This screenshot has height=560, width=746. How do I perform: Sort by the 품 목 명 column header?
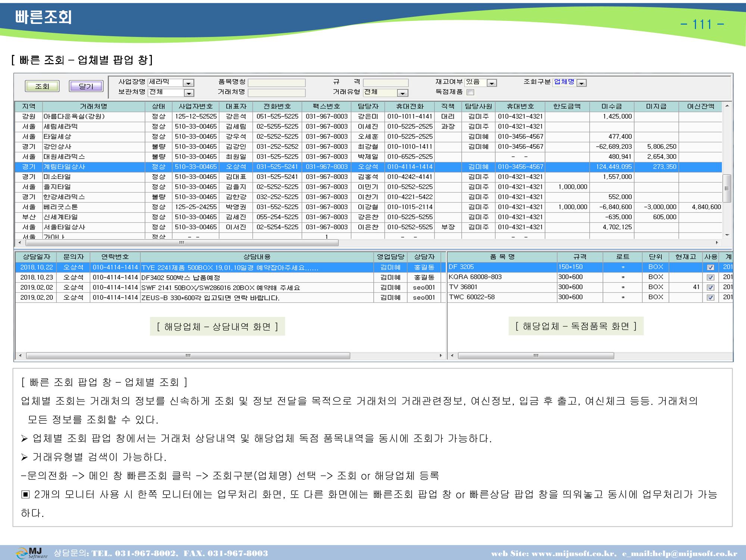click(502, 257)
